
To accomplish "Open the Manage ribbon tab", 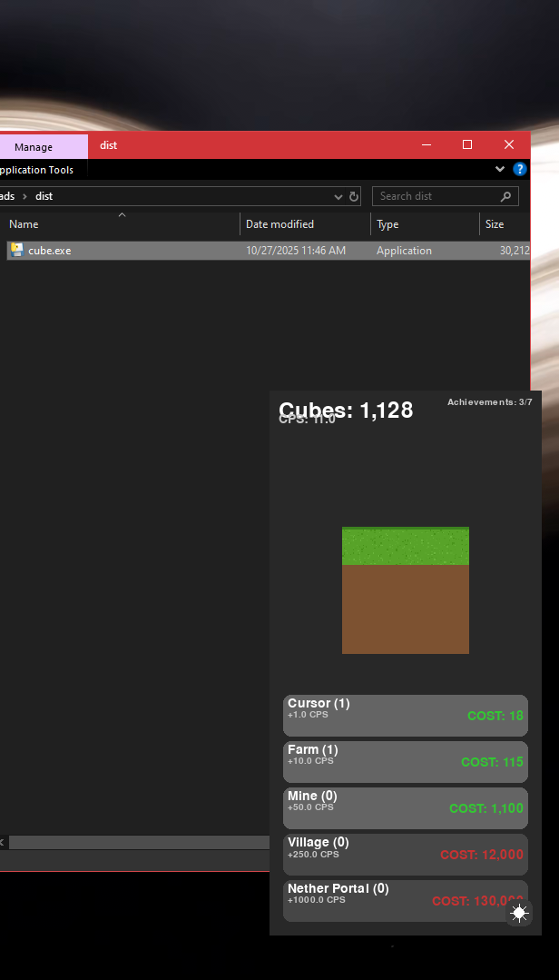I will 34,147.
